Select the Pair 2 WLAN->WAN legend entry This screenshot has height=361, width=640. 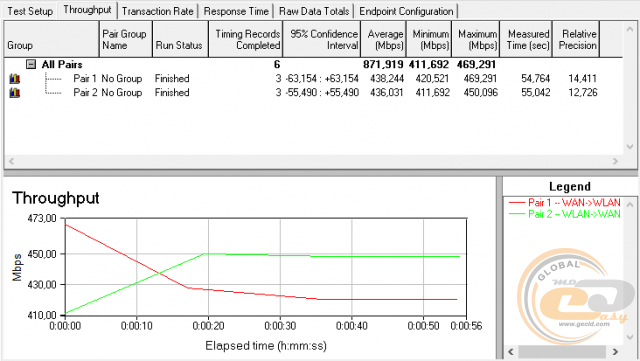(565, 214)
